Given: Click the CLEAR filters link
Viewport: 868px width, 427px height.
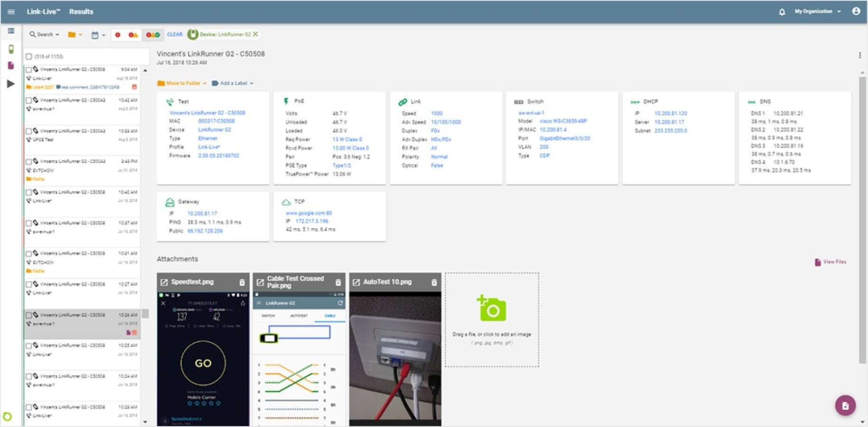Looking at the screenshot, I should [175, 35].
